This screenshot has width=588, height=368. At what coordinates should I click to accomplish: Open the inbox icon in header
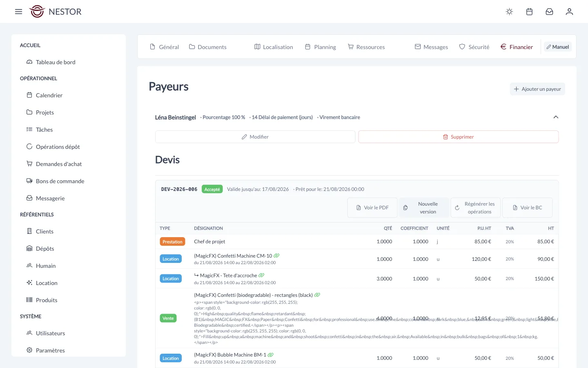(x=549, y=11)
